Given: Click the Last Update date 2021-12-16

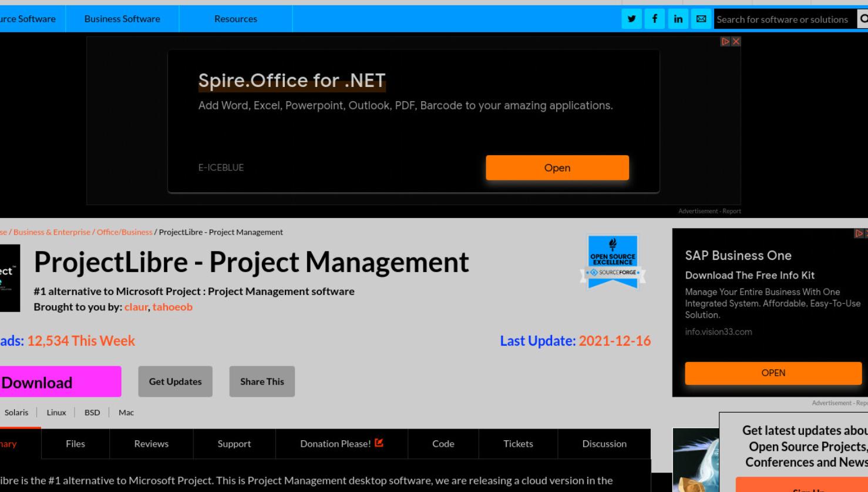Looking at the screenshot, I should tap(615, 341).
